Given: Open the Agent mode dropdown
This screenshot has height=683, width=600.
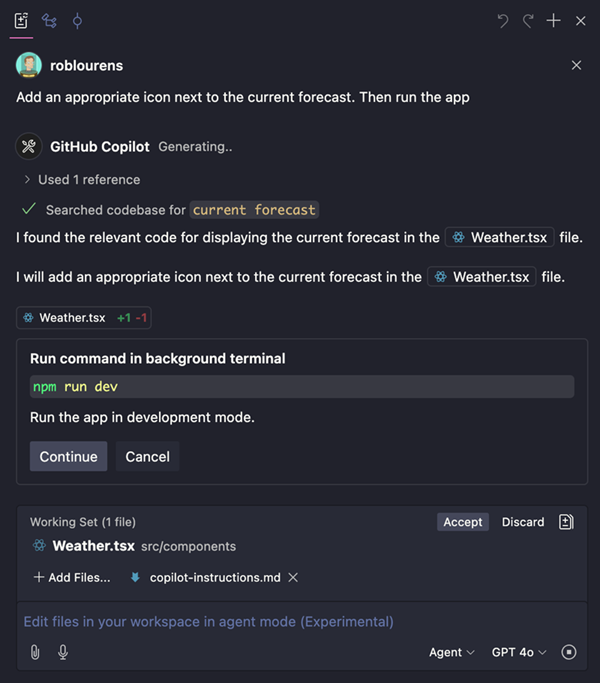Looking at the screenshot, I should 452,652.
